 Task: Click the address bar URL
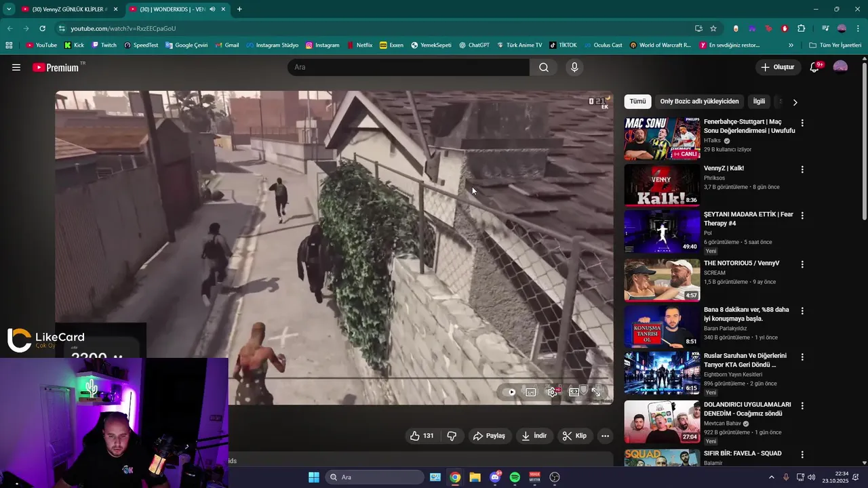tap(123, 28)
